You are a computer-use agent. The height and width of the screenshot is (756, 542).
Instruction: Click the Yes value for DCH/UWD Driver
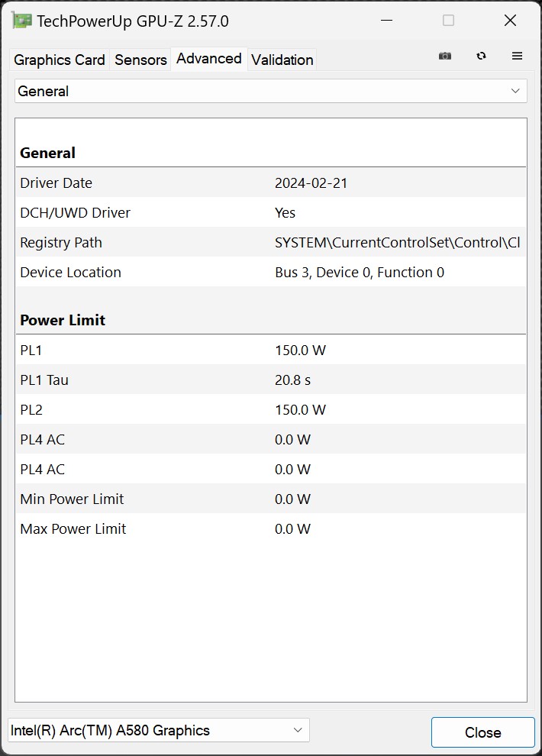point(285,212)
